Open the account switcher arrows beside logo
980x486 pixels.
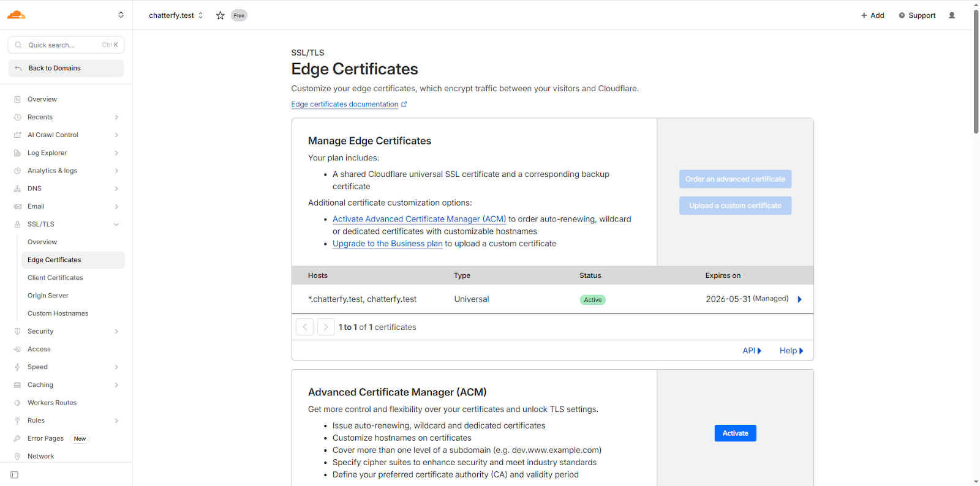[121, 15]
